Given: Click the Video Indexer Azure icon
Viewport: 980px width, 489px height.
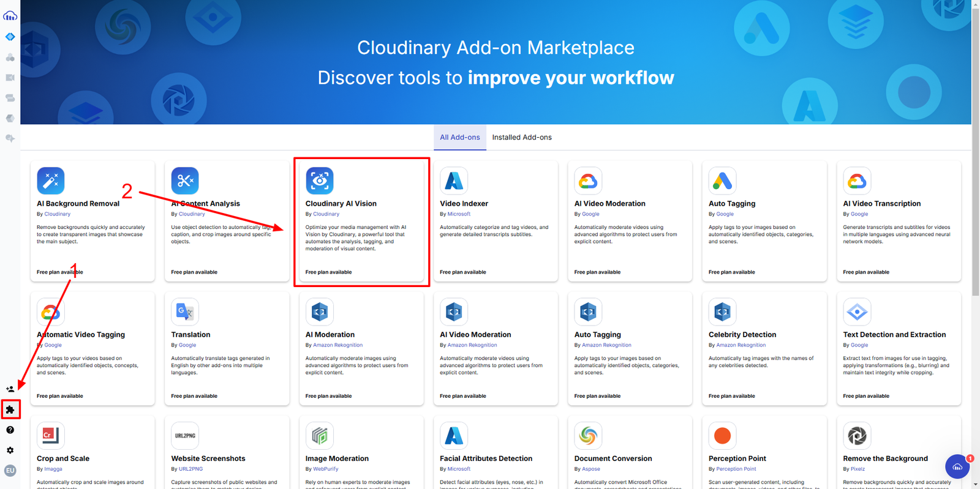Looking at the screenshot, I should [x=454, y=181].
